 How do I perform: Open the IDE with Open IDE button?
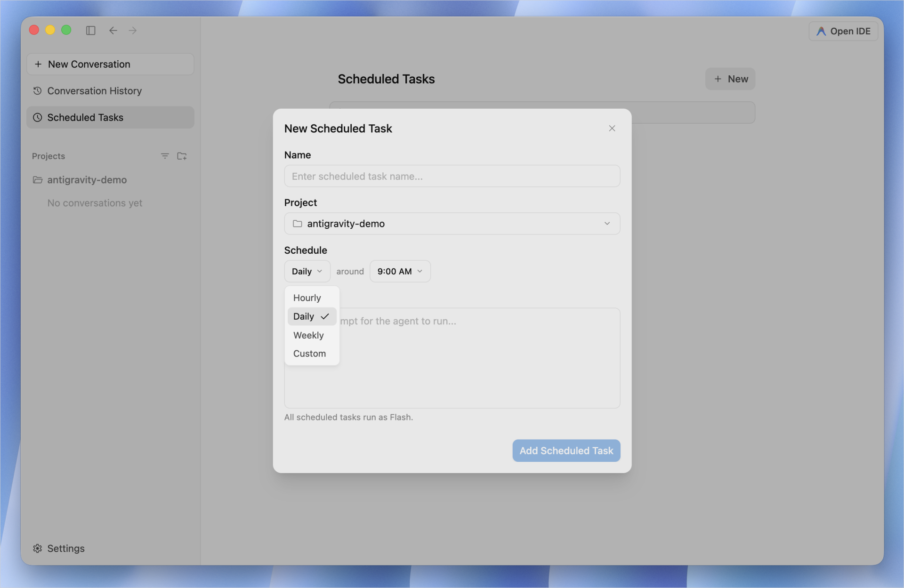[843, 31]
